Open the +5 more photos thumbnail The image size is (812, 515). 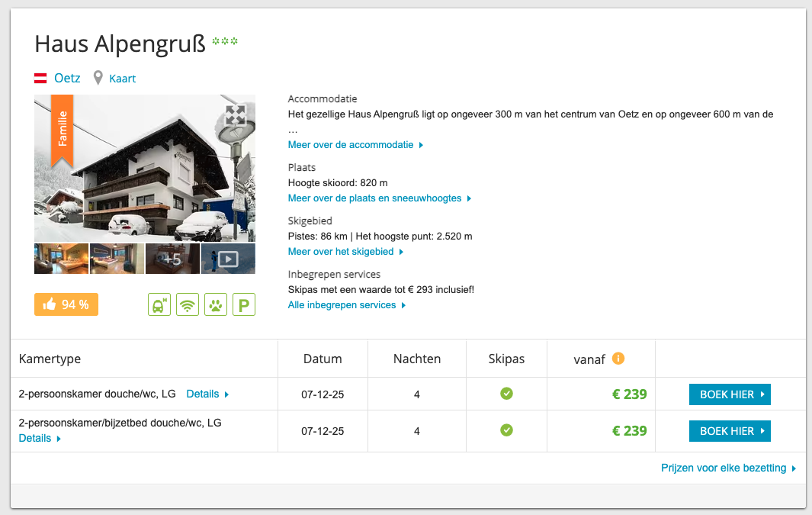(172, 259)
